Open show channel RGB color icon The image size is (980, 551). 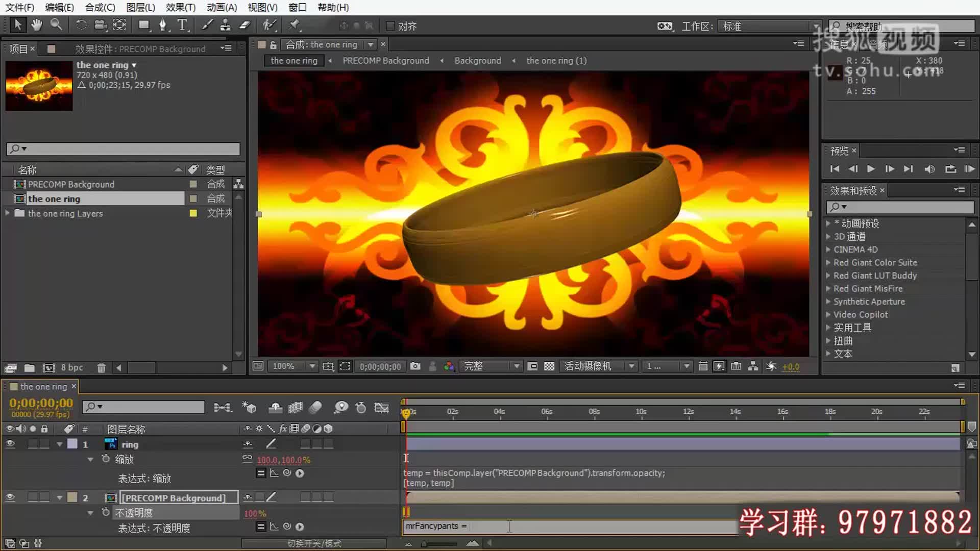point(449,366)
